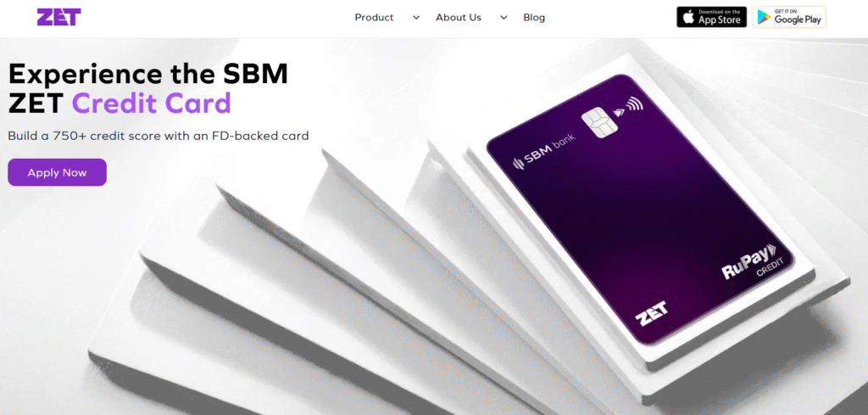Click the SBM bank logo on the card
Screen dimensions: 868x415
click(x=544, y=151)
